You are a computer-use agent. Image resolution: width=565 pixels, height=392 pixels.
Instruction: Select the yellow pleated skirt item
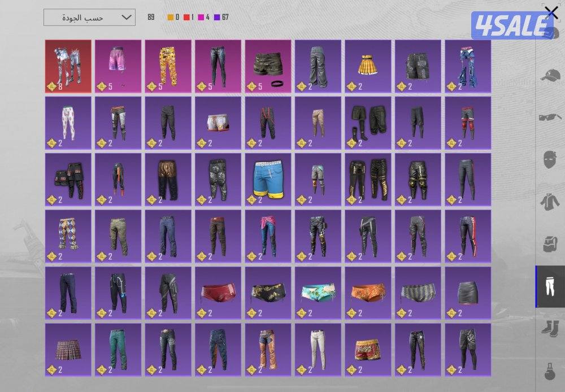click(368, 66)
